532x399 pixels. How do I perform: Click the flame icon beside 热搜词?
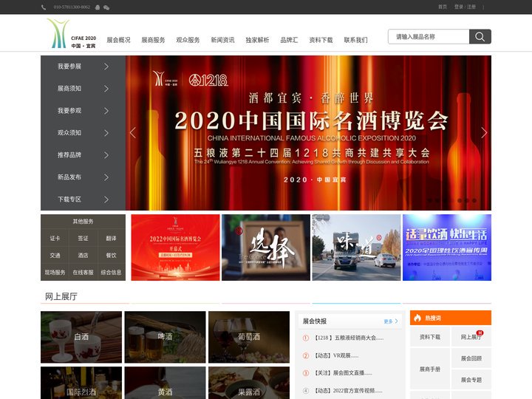click(417, 318)
